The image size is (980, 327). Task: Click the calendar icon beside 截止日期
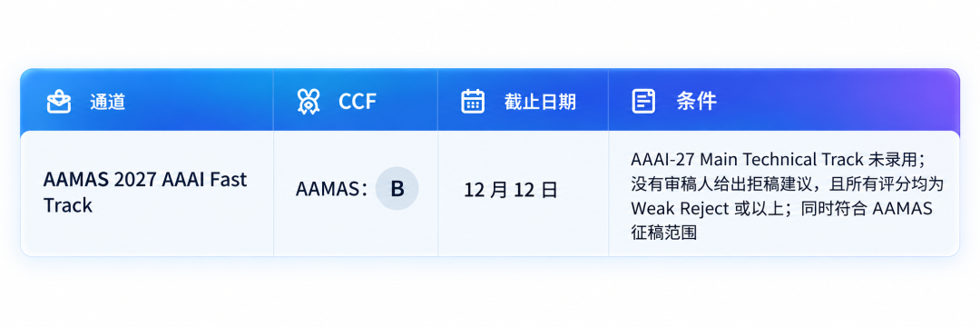pos(473,101)
